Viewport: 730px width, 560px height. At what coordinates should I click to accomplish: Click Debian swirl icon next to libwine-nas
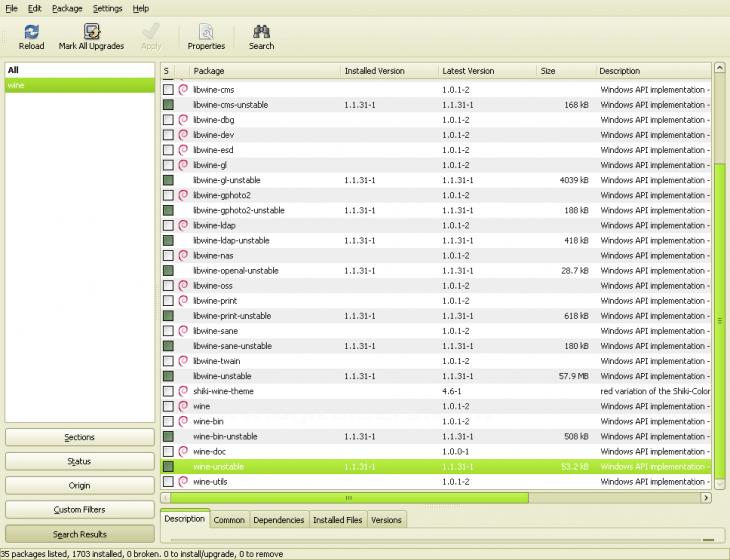pos(183,256)
